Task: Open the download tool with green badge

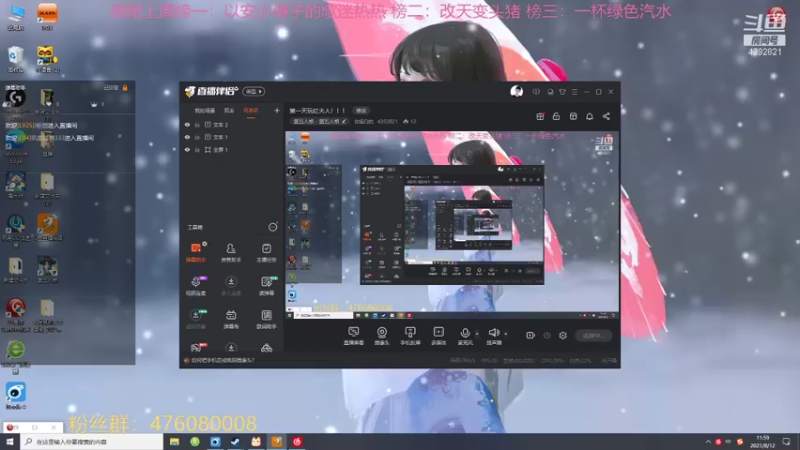Action: [196, 319]
